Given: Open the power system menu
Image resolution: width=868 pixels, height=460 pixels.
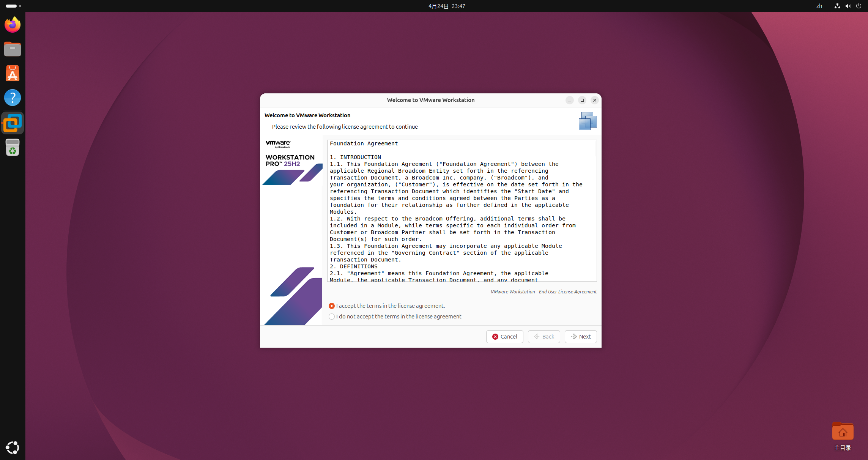Looking at the screenshot, I should tap(859, 6).
